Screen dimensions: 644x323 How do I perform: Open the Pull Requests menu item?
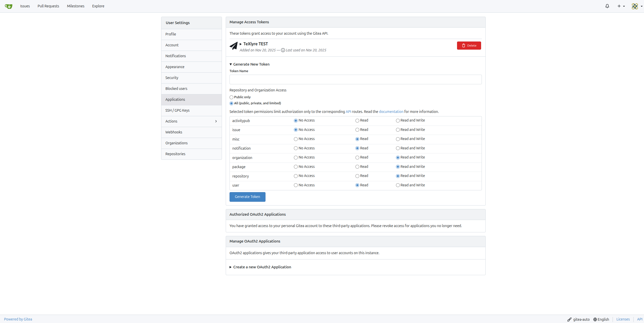pos(48,6)
